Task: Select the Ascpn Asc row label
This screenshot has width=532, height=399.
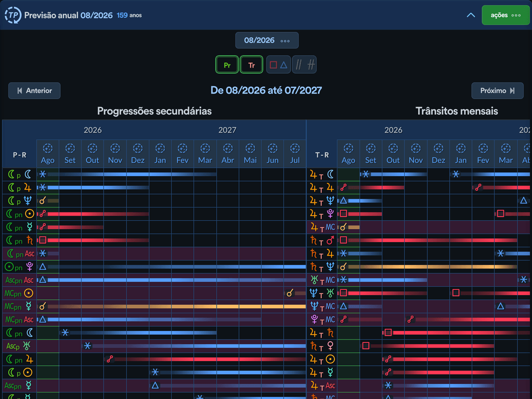Action: pyautogui.click(x=20, y=280)
